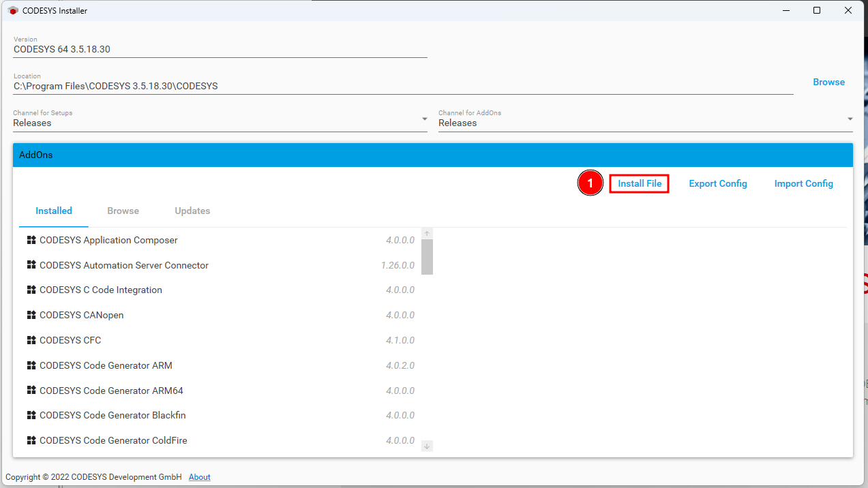Switch to the Installed tab

coord(54,211)
